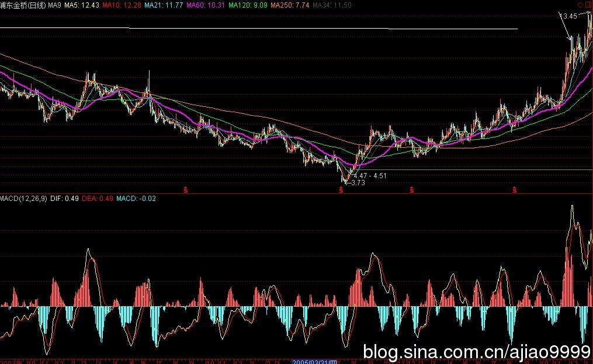Click the 4.47 - 4.51 price annotation
593x364 pixels.
point(370,175)
